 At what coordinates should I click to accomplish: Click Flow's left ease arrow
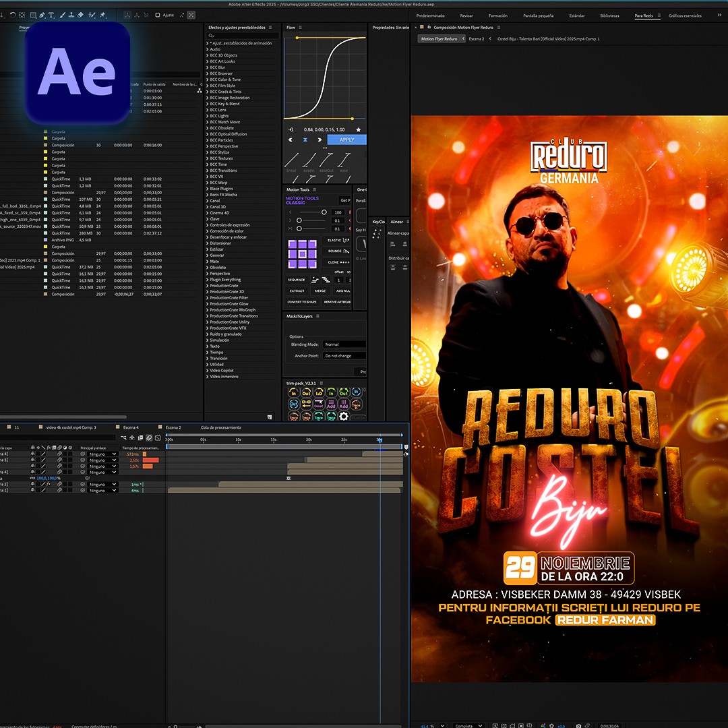click(x=291, y=140)
